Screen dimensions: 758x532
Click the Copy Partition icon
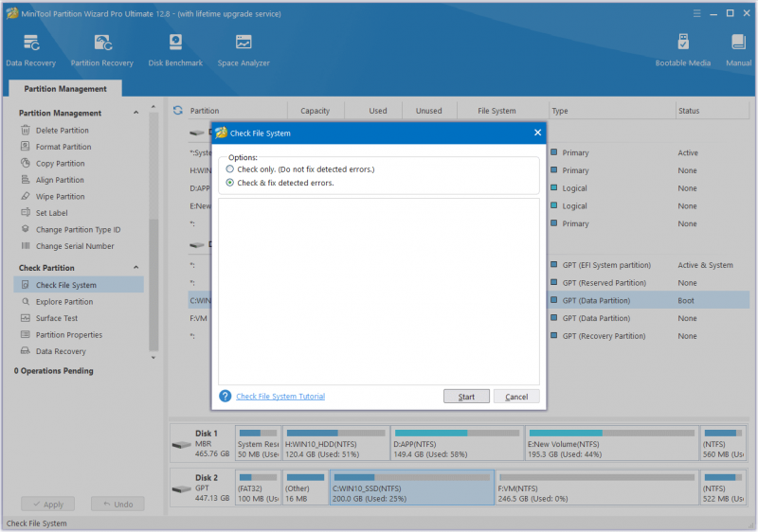pos(26,163)
